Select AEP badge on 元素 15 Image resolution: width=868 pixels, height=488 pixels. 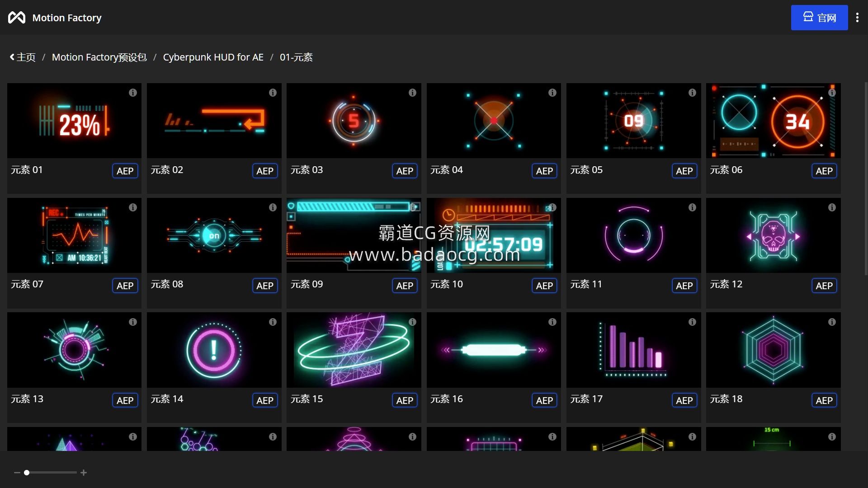(x=405, y=400)
